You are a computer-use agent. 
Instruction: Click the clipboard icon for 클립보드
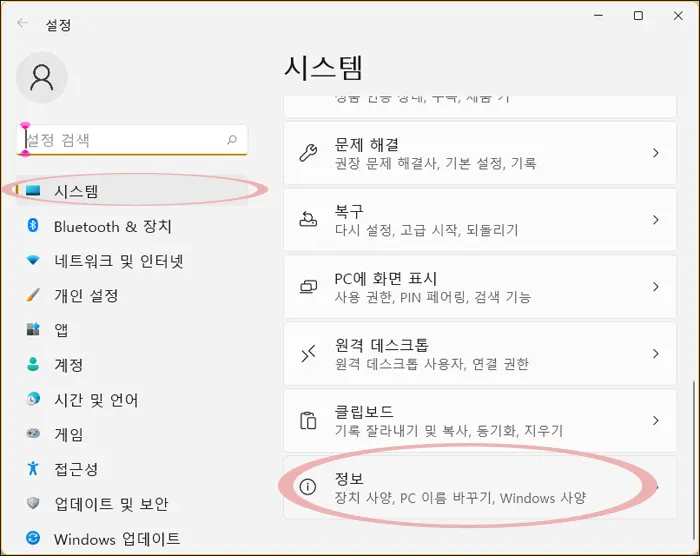tap(308, 420)
